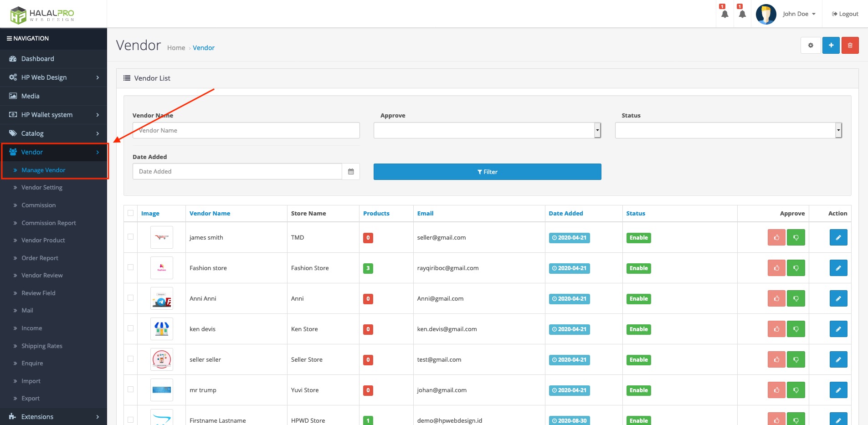The image size is (868, 425).
Task: Open the Status filter dropdown
Action: pos(728,130)
